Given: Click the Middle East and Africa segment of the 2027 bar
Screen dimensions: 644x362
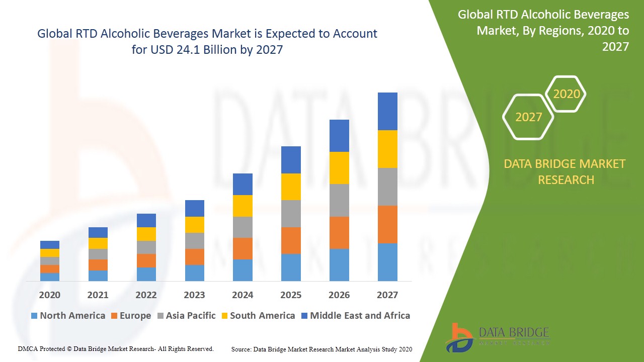Looking at the screenshot, I should pos(387,111).
